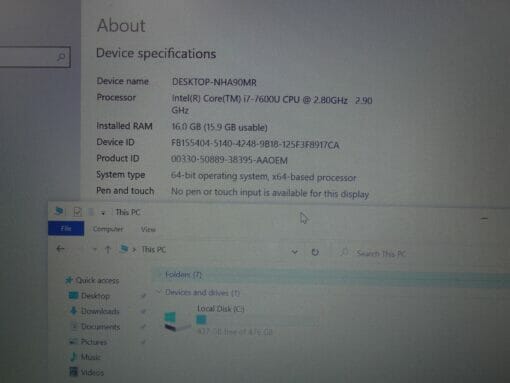Open Documents in the navigation pane
The height and width of the screenshot is (383, 510).
[x=100, y=326]
